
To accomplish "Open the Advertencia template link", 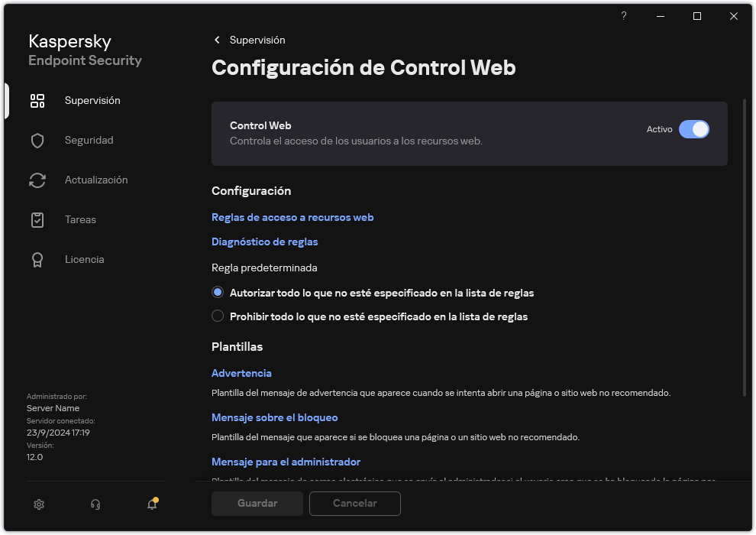I will coord(241,374).
